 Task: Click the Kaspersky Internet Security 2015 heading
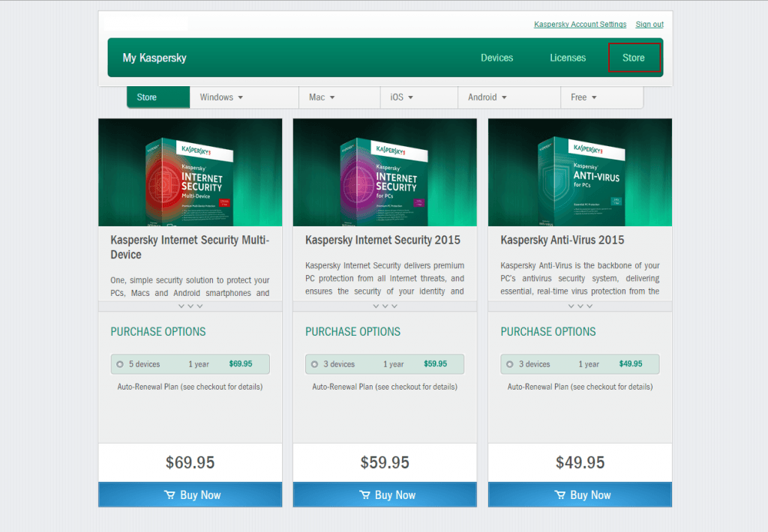point(382,240)
